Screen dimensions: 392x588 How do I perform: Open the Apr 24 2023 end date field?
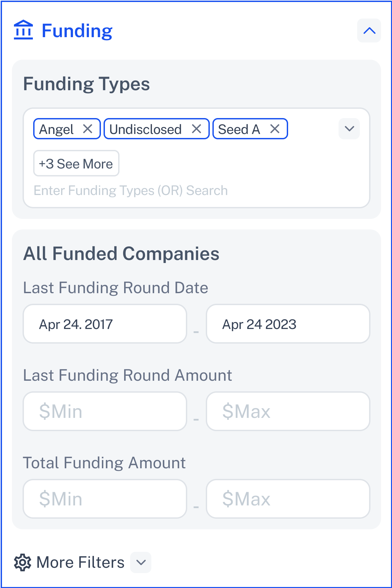click(288, 324)
